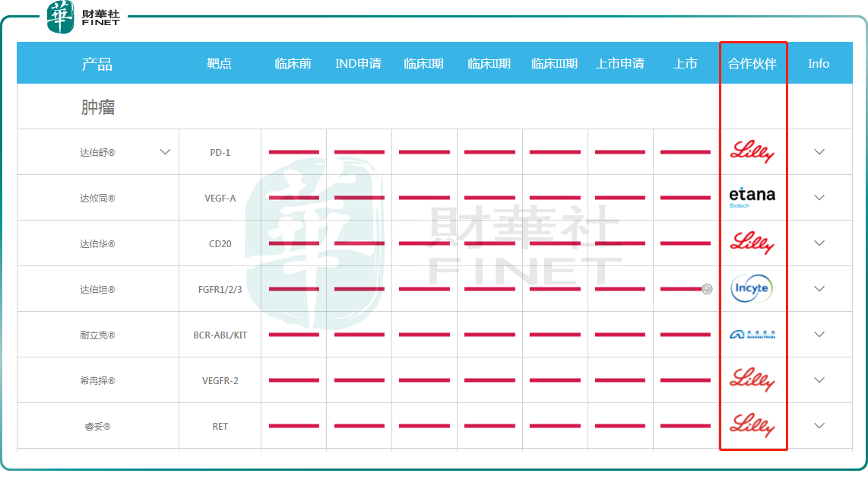Click the Lilly logo in the 达伯舒 row
Image resolution: width=868 pixels, height=486 pixels.
coord(752,152)
